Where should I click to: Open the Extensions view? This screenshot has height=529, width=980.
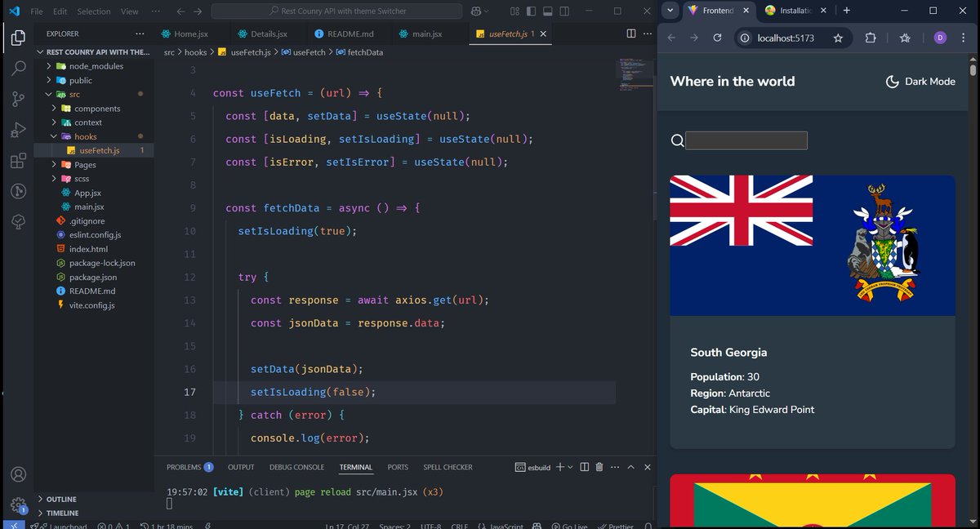coord(18,161)
